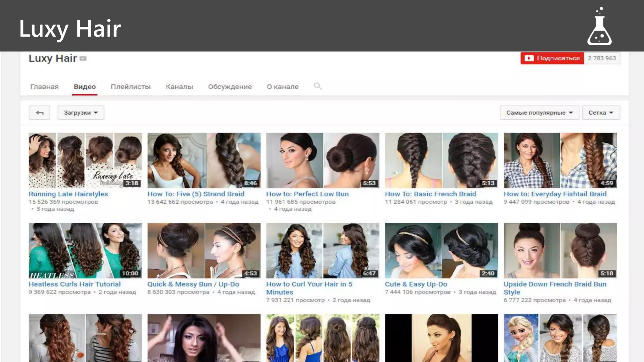Switch to the Главная tab

tap(44, 87)
